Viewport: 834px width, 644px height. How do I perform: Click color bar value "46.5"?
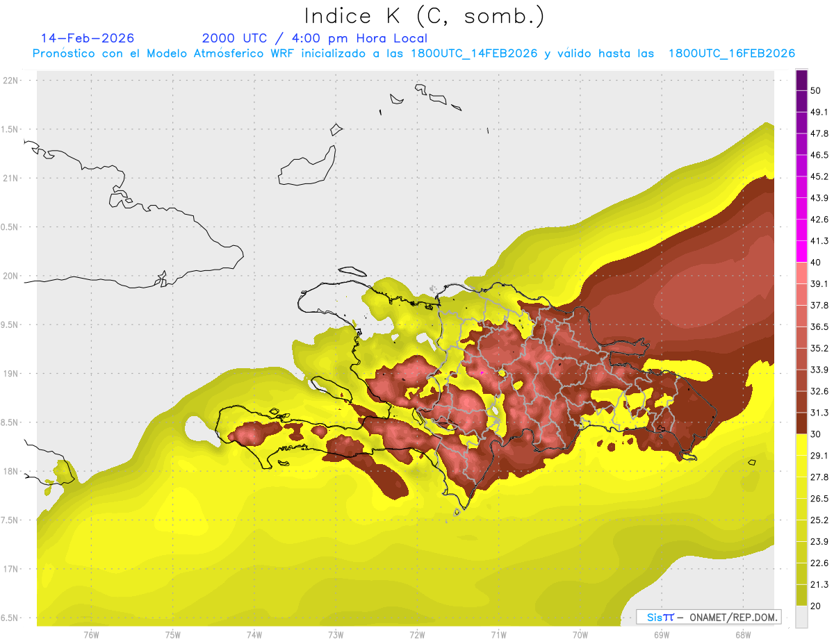[819, 155]
